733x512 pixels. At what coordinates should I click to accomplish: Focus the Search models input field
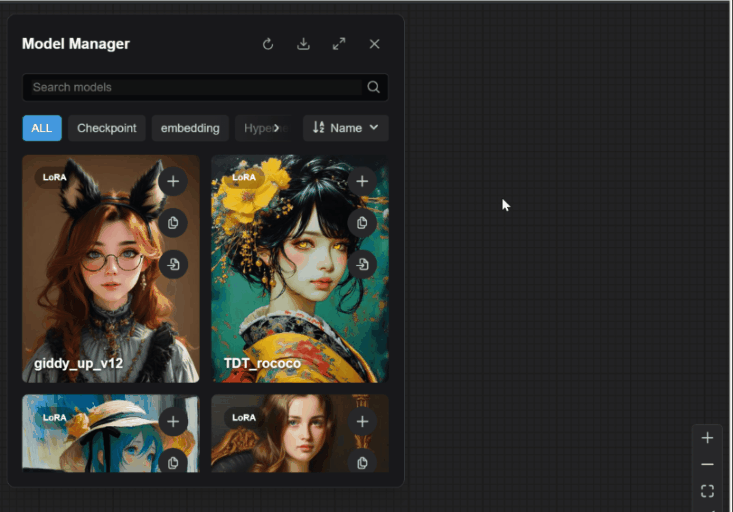click(195, 87)
